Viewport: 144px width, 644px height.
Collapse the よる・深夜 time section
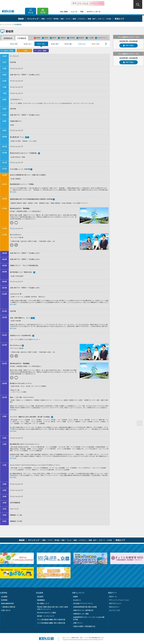41,51
